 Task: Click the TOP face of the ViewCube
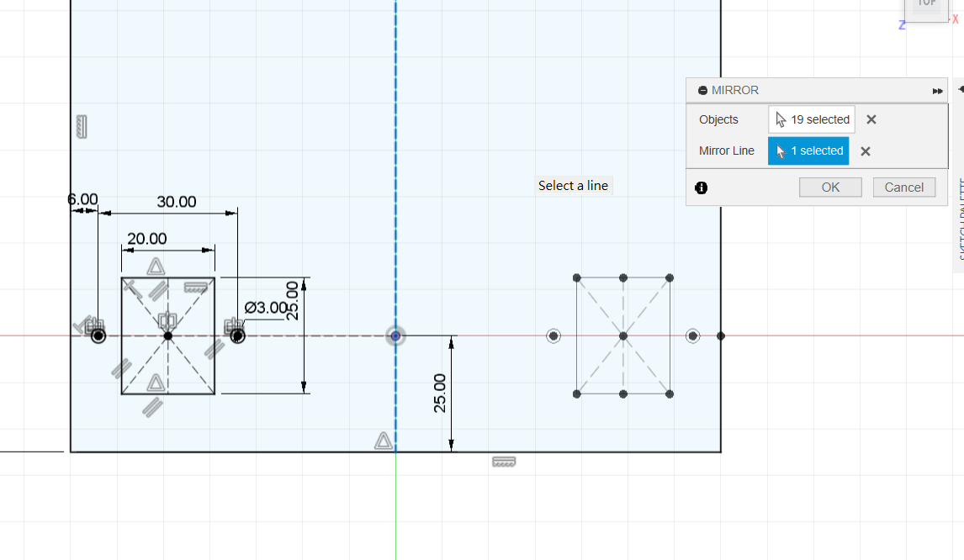pyautogui.click(x=927, y=4)
